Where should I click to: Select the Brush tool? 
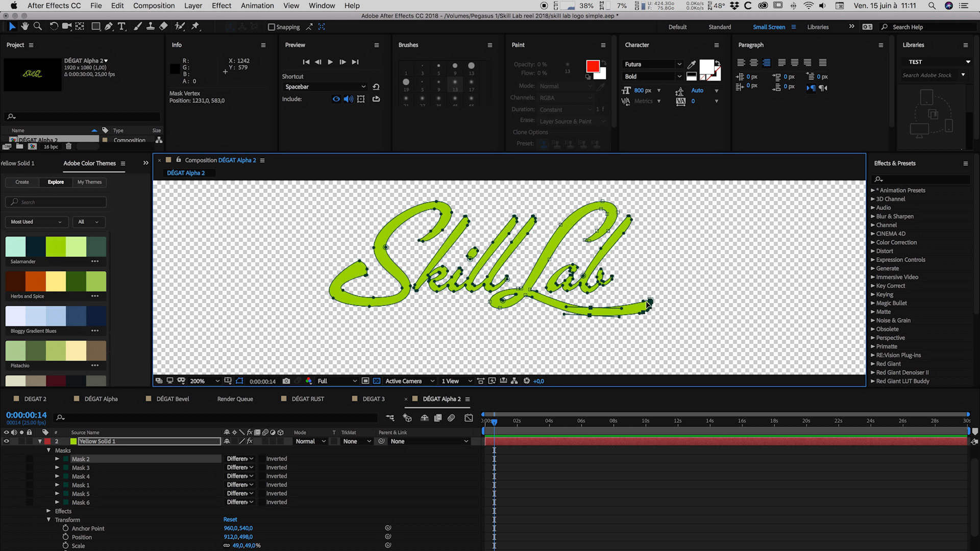pos(137,26)
